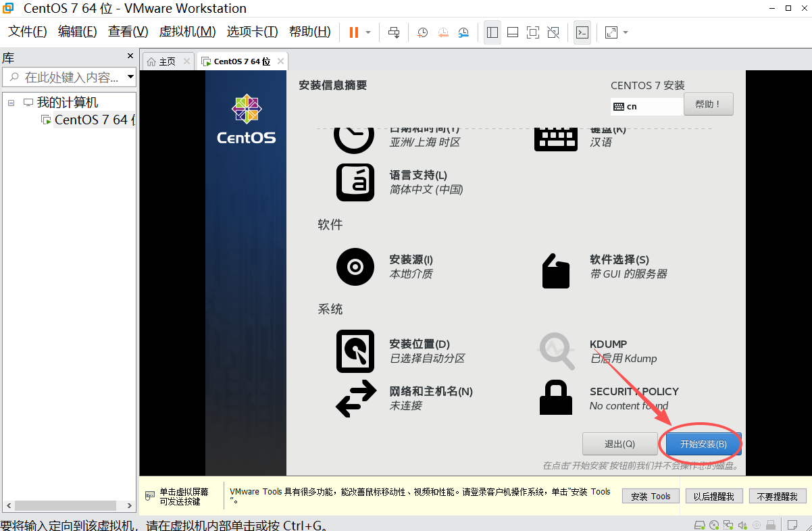Click the cn keyboard layout indicator
The height and width of the screenshot is (531, 812).
tap(646, 106)
